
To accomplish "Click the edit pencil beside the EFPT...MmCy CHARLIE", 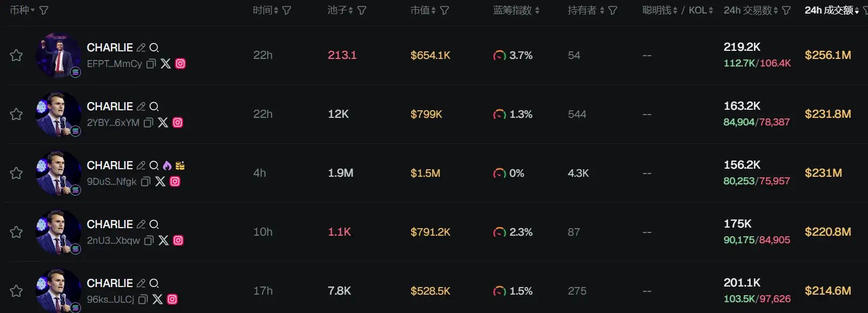I will click(141, 48).
